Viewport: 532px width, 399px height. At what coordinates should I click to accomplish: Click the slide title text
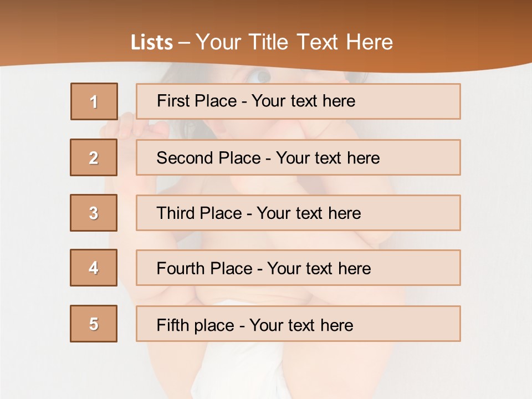click(262, 42)
